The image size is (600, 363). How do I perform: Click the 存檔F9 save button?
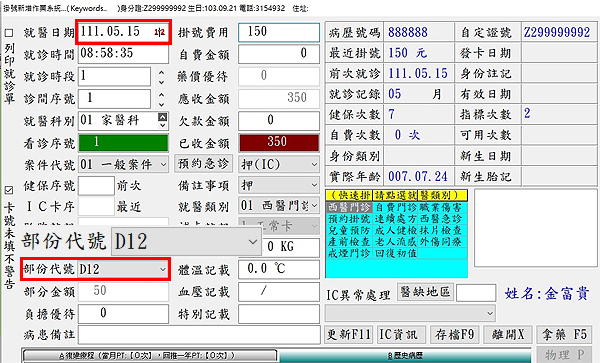pos(454,335)
